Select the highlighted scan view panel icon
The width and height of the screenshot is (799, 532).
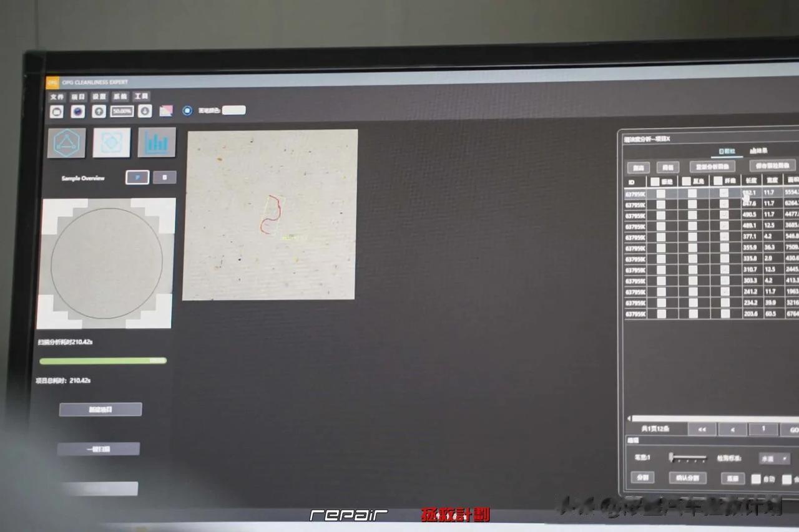112,143
